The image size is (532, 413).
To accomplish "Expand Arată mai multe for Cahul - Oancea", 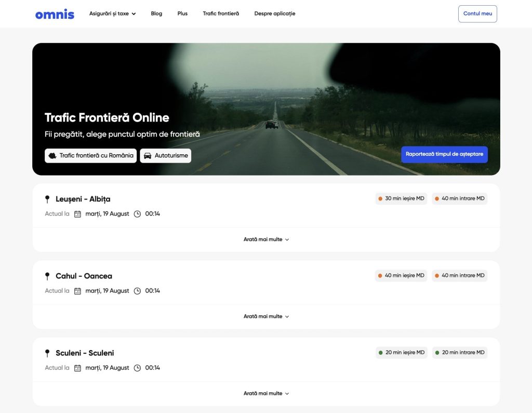I will (267, 316).
